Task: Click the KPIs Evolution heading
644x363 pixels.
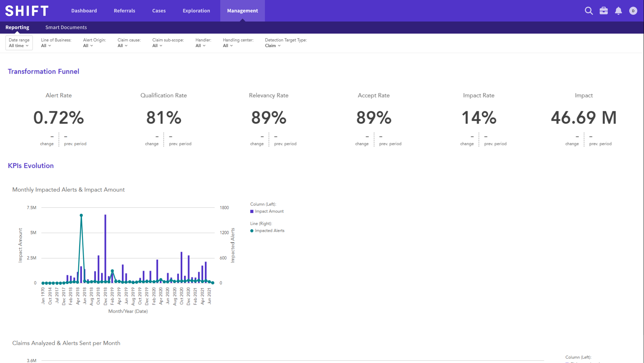Action: click(31, 165)
